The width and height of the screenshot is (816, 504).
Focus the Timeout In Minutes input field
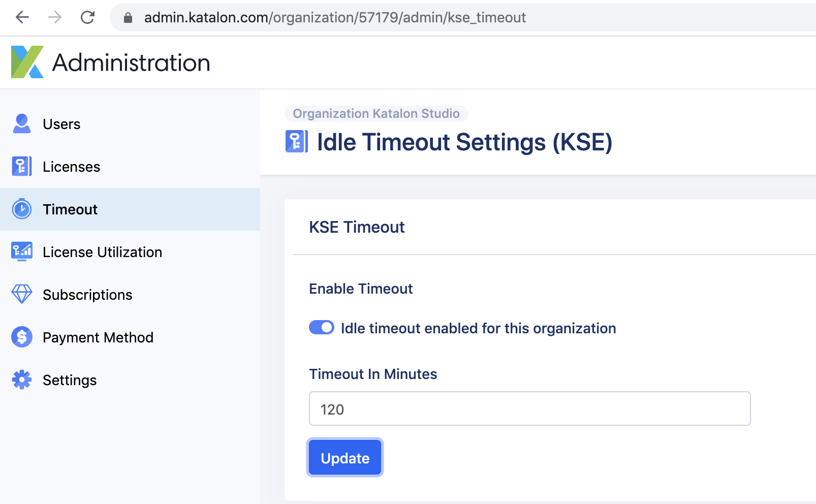530,408
